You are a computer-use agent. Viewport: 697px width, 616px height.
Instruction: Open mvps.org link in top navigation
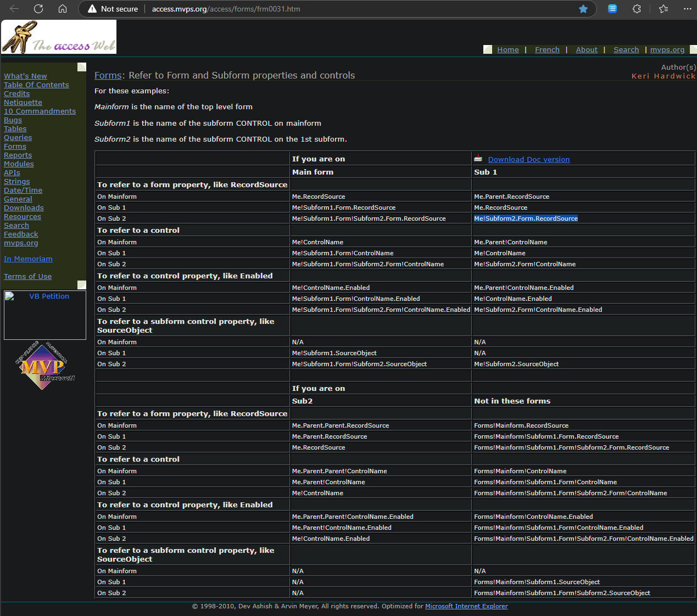[667, 49]
